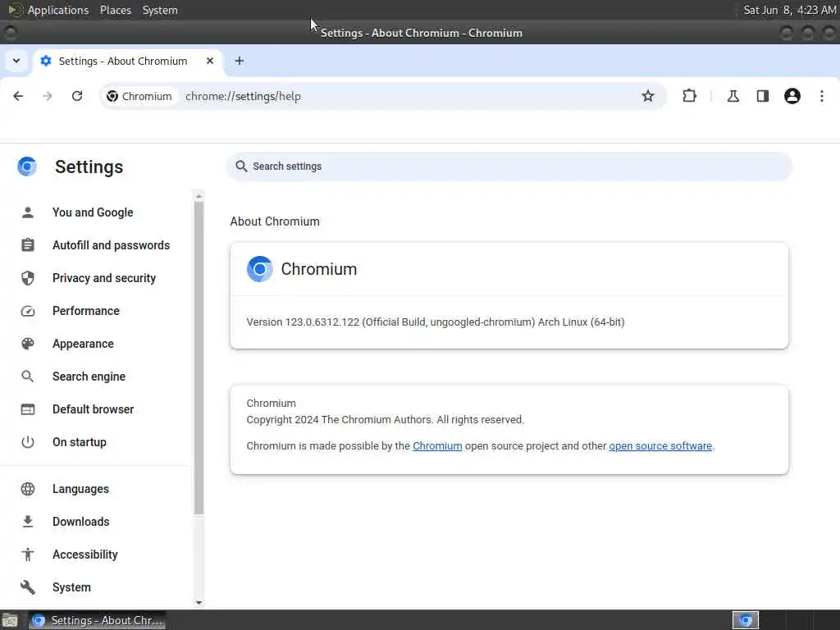Open Appearance settings

(83, 344)
